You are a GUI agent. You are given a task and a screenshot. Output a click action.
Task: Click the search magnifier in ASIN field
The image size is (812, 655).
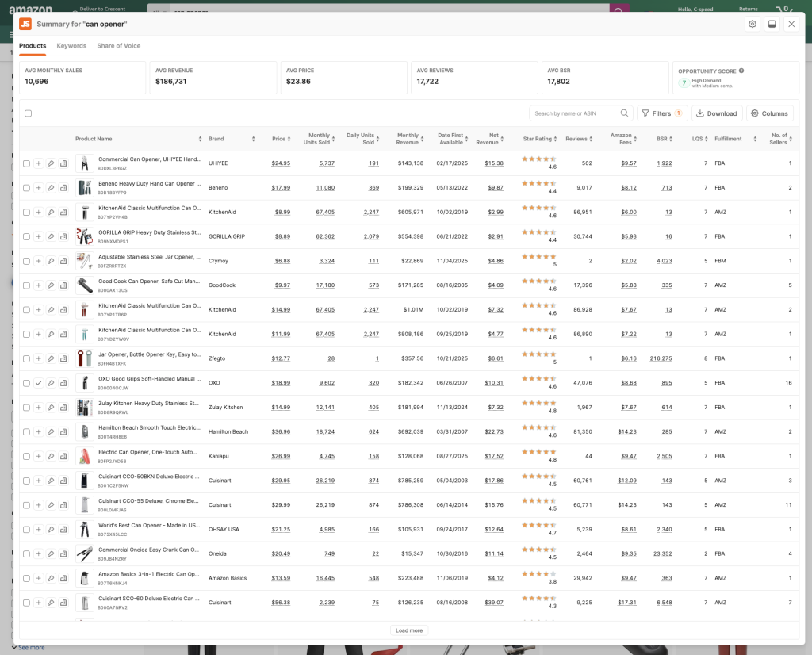(x=625, y=113)
